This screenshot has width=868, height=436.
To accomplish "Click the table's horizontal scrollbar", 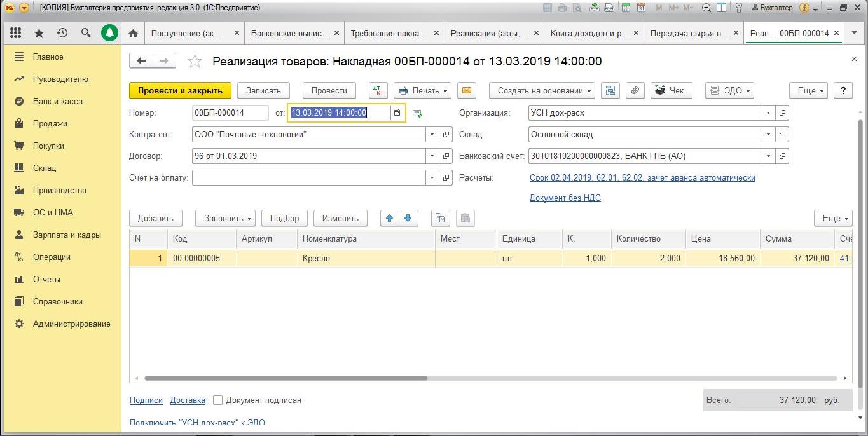I will point(286,378).
